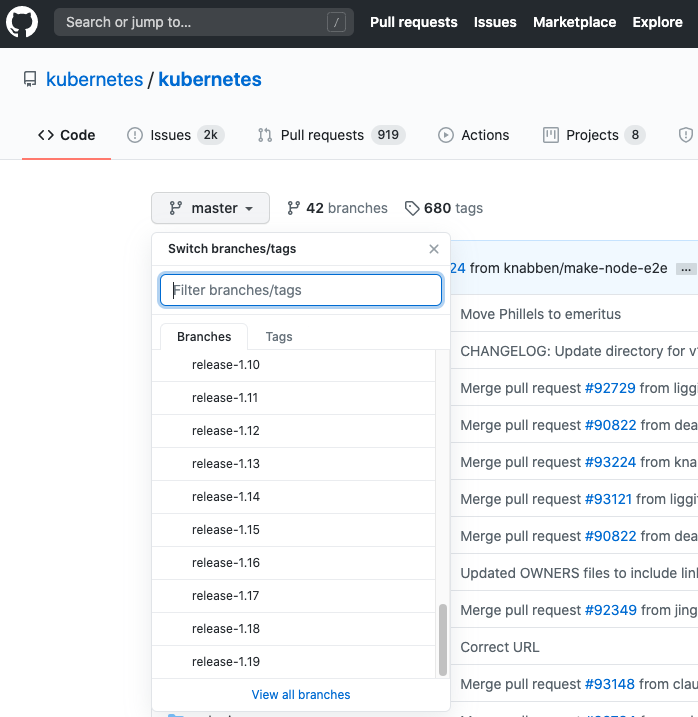Viewport: 698px width, 717px height.
Task: Close the Switch branches/tags popup
Action: pos(434,249)
